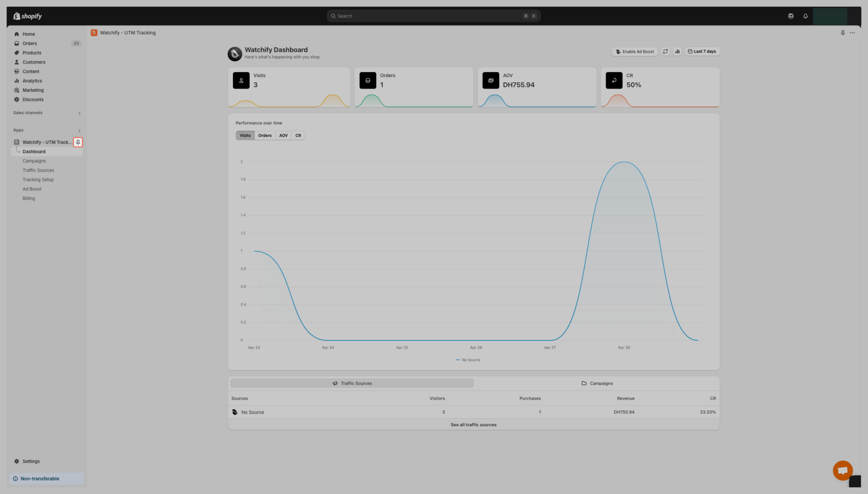Viewport: 868px width, 494px height.
Task: Expand the Sales channels section
Action: tap(79, 113)
